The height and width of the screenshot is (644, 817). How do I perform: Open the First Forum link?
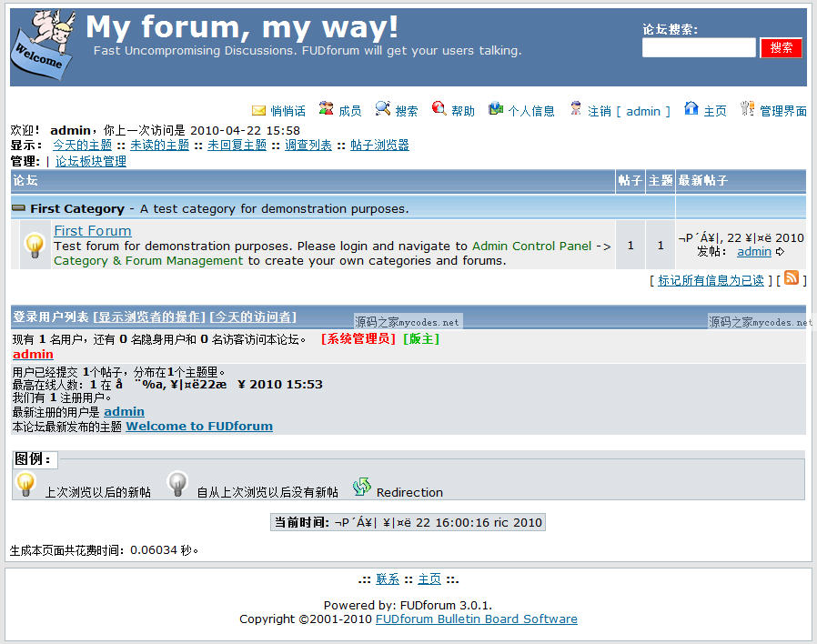[92, 230]
